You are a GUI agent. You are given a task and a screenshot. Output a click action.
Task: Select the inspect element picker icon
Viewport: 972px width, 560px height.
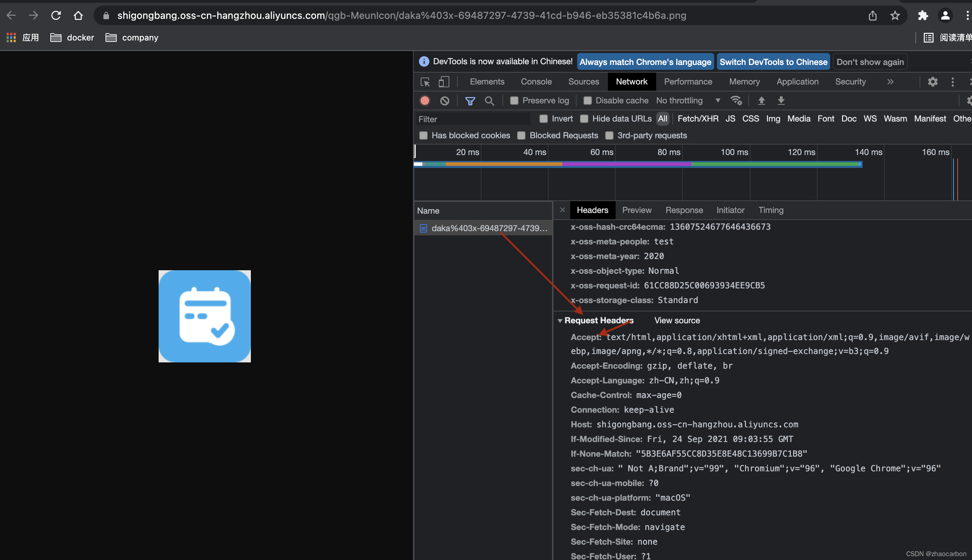425,82
